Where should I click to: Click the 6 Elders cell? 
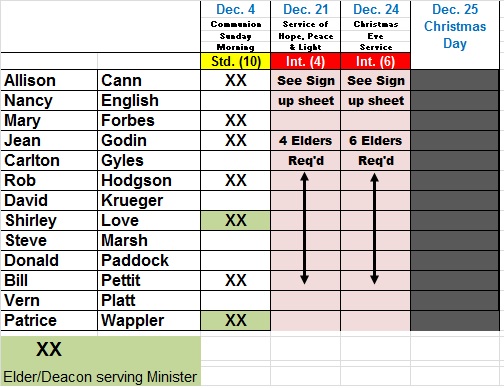375,140
